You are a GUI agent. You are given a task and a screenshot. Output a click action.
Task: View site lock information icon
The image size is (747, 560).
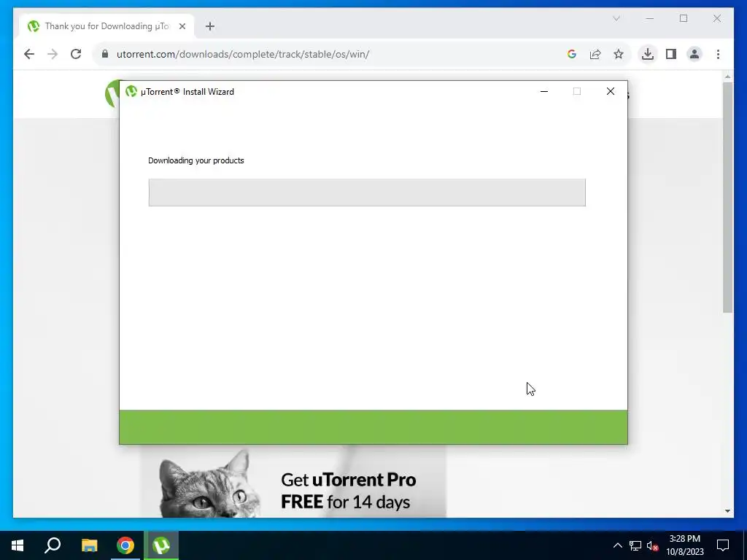coord(105,54)
